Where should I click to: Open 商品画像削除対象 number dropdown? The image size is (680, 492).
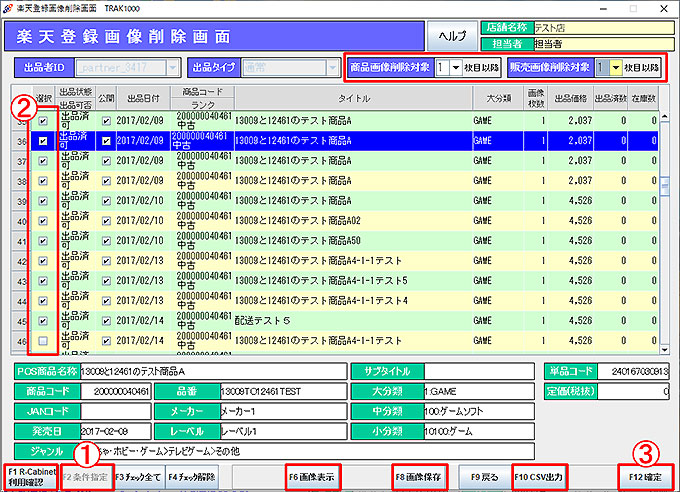point(454,68)
